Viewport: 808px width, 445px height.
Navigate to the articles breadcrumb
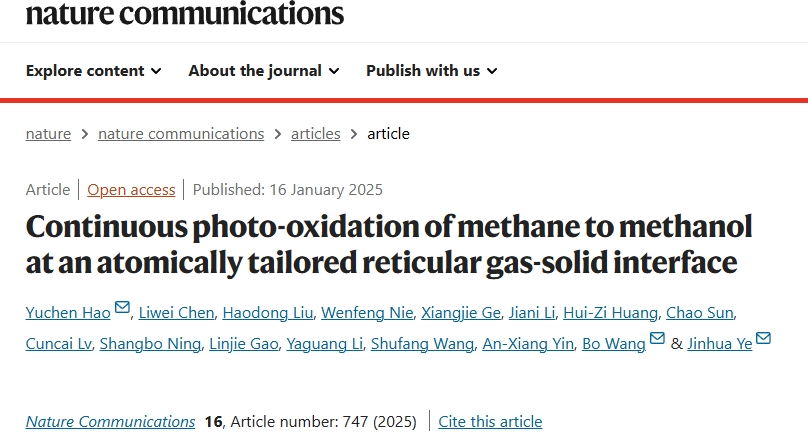[315, 134]
